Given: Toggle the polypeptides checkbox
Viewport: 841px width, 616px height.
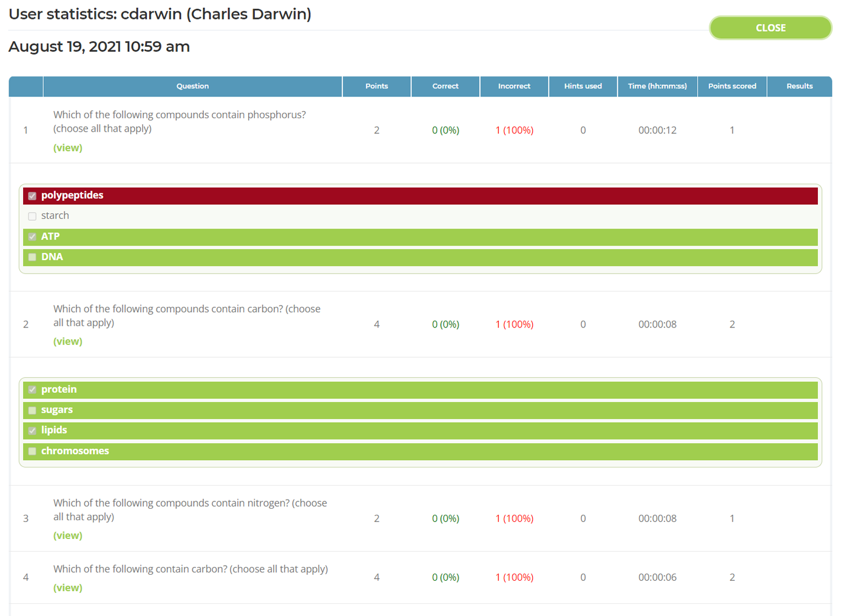Looking at the screenshot, I should click(x=32, y=196).
